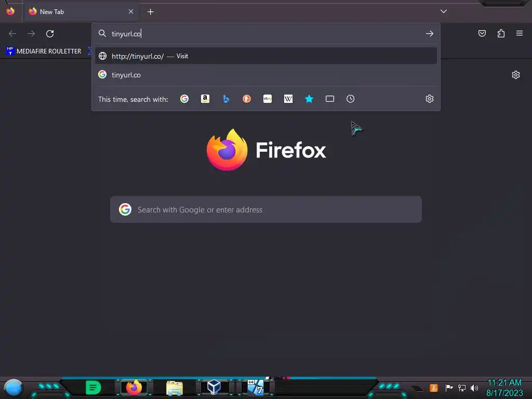This screenshot has width=532, height=399.
Task: Close the New Tab tab
Action: click(x=131, y=11)
